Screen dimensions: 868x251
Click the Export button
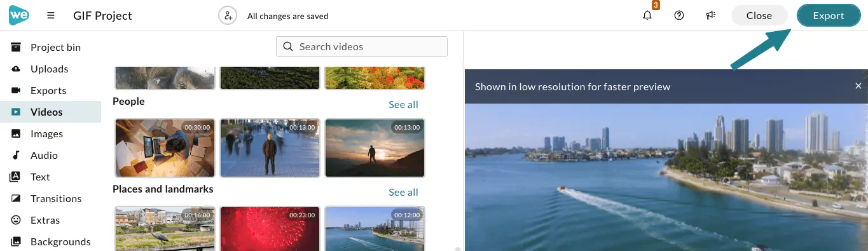tap(829, 16)
